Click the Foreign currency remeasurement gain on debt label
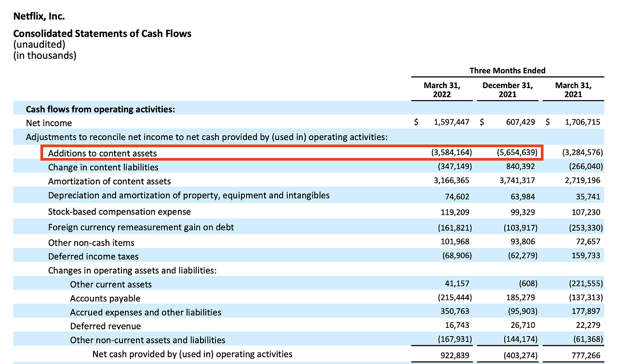This screenshot has width=617, height=364. tap(141, 227)
